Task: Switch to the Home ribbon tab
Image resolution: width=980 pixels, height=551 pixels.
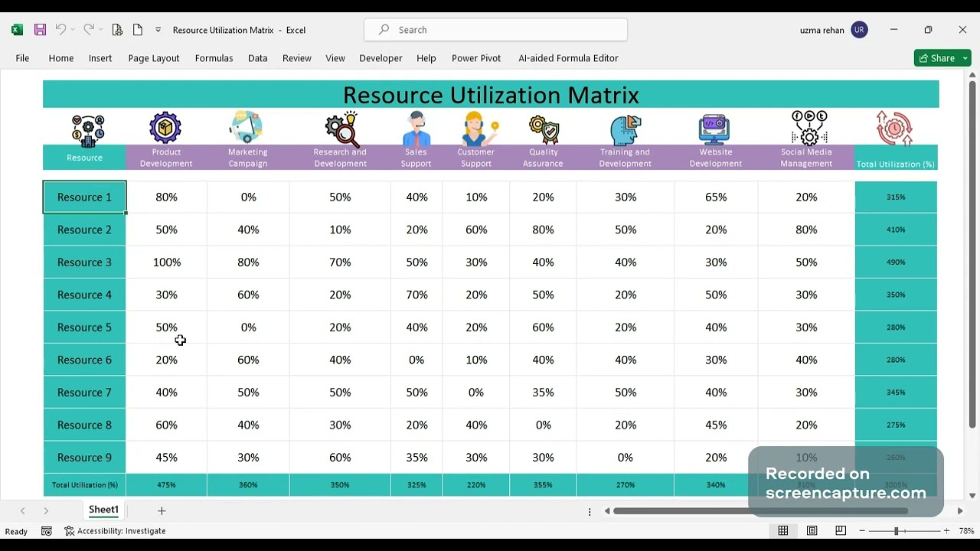Action: point(61,58)
